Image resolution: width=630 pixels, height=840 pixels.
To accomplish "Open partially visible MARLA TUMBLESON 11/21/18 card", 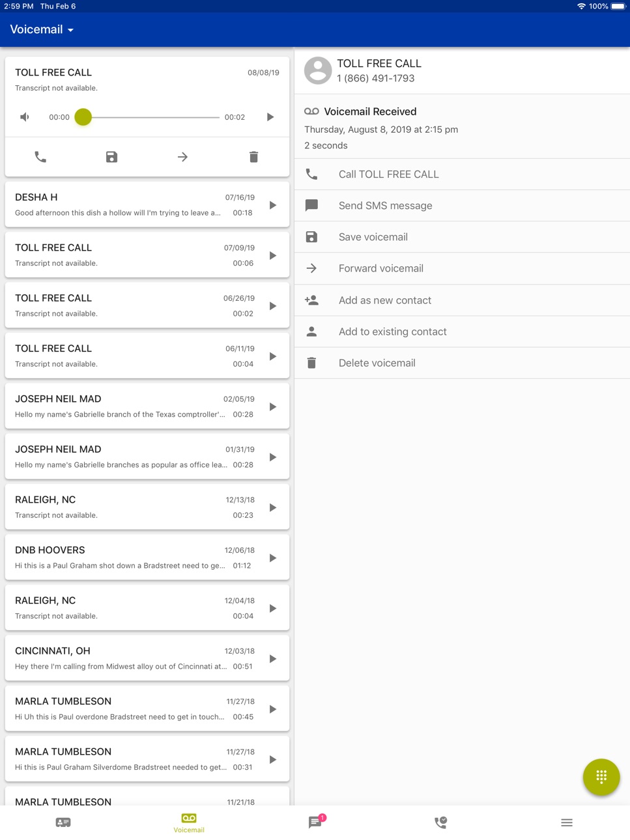I will [147, 796].
